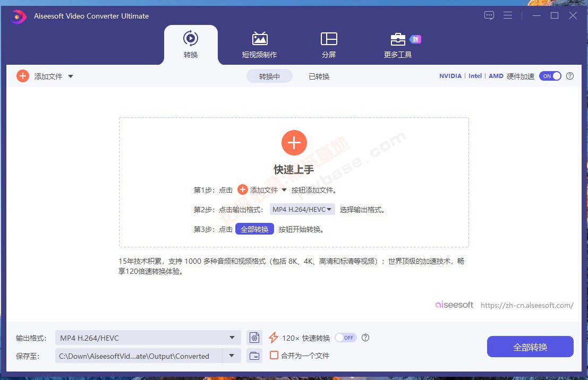This screenshot has width=588, height=380.
Task: Toggle hardware acceleration ON switch
Action: point(550,76)
